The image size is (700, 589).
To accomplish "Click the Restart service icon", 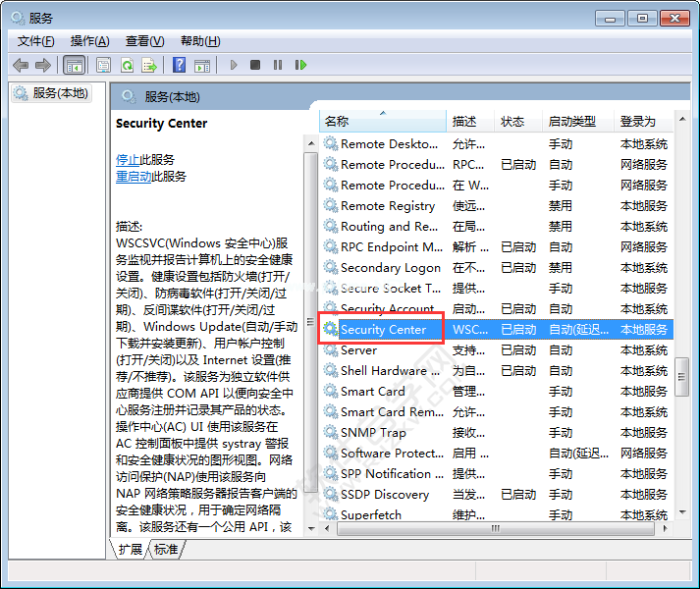I will click(300, 65).
